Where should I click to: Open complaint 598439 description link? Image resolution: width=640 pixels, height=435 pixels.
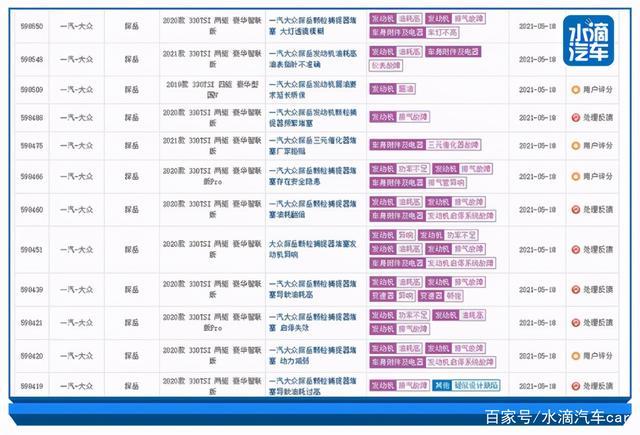(x=313, y=289)
